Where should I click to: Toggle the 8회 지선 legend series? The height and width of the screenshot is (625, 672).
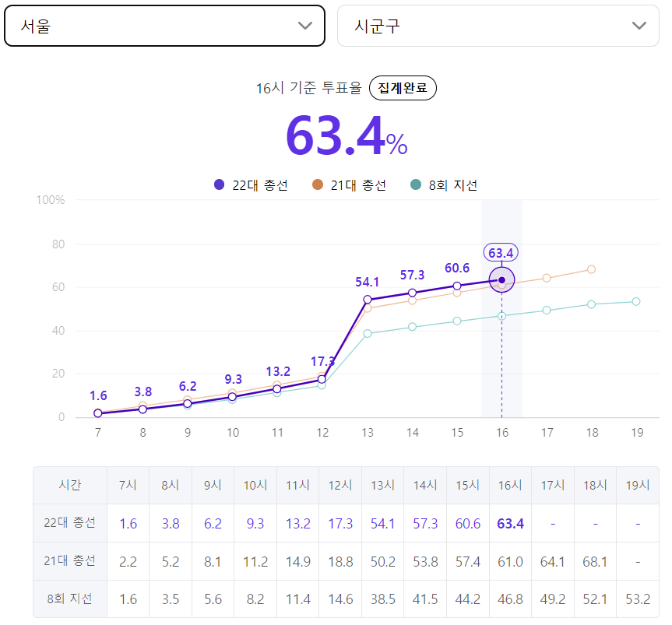tap(444, 185)
